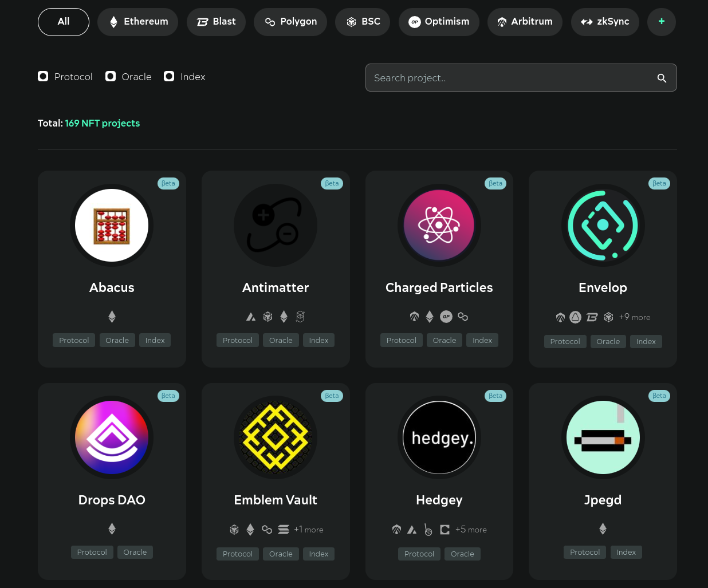Click the Hedgey project title
Screen dimensions: 708x588
439,500
